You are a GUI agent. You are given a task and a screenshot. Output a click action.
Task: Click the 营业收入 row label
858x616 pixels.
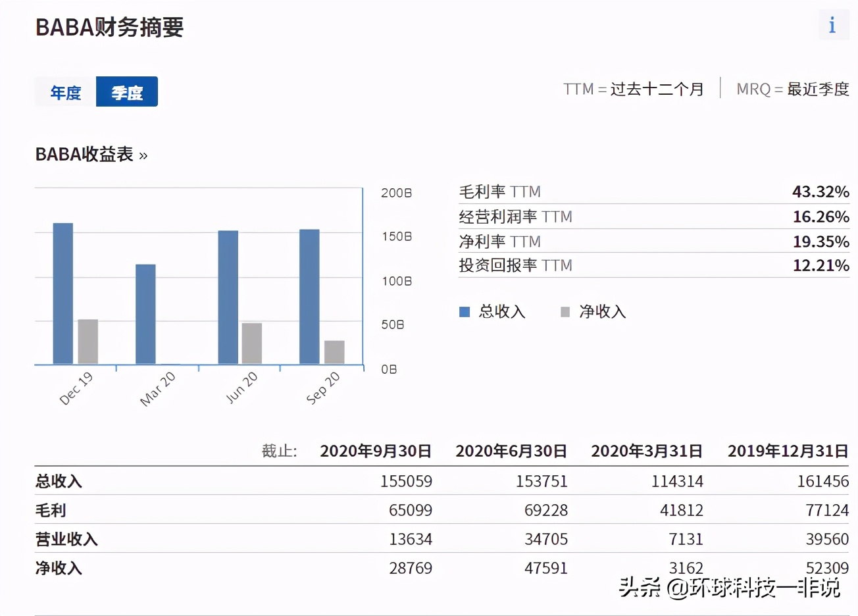pyautogui.click(x=66, y=539)
